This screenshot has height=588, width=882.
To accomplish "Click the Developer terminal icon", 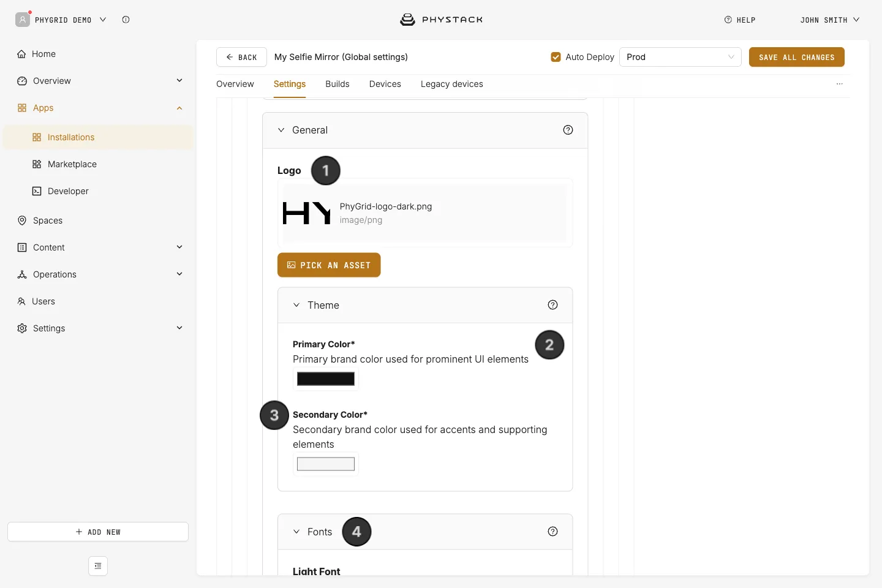I will coord(37,191).
